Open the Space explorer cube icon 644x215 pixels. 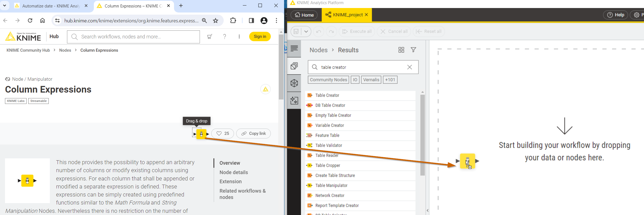(x=294, y=83)
